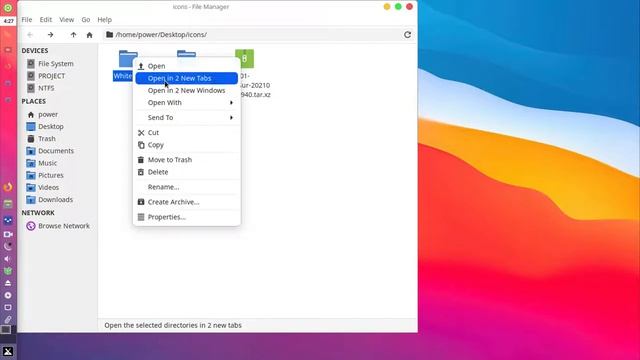This screenshot has height=360, width=640.
Task: Click the folder icon in location bar
Action: pyautogui.click(x=109, y=35)
